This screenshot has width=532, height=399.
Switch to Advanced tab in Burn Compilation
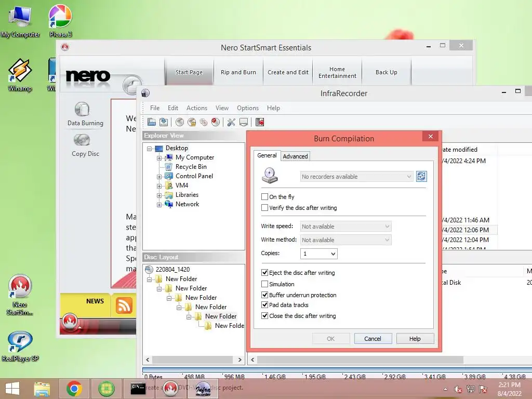pyautogui.click(x=295, y=156)
